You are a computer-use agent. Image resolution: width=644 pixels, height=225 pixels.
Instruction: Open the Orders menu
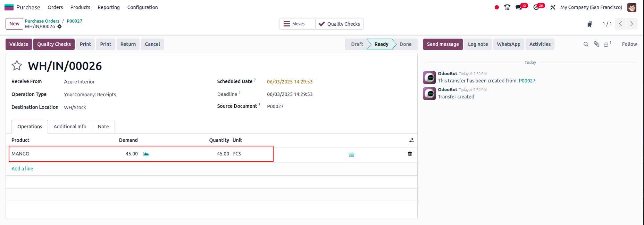(55, 7)
